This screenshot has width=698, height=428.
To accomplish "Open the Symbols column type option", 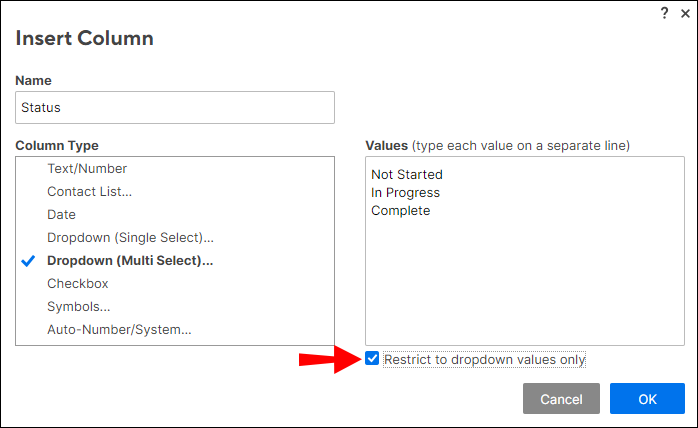I will coord(79,307).
